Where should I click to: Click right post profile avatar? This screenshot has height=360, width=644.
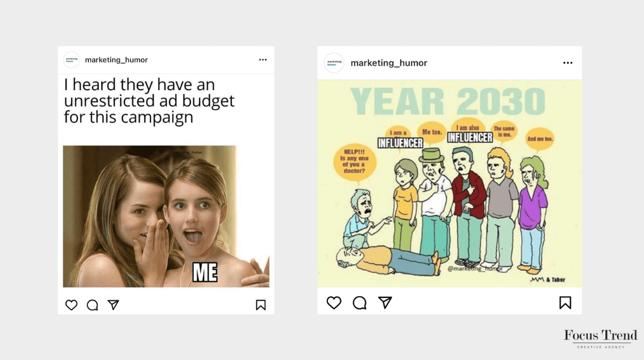pyautogui.click(x=334, y=63)
